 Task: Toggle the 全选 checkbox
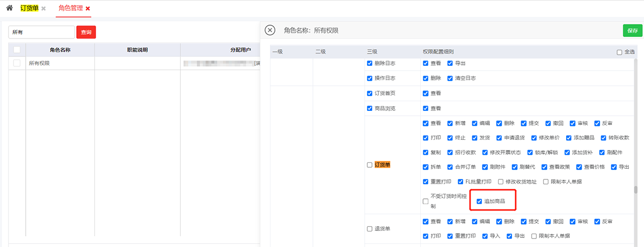click(x=619, y=52)
